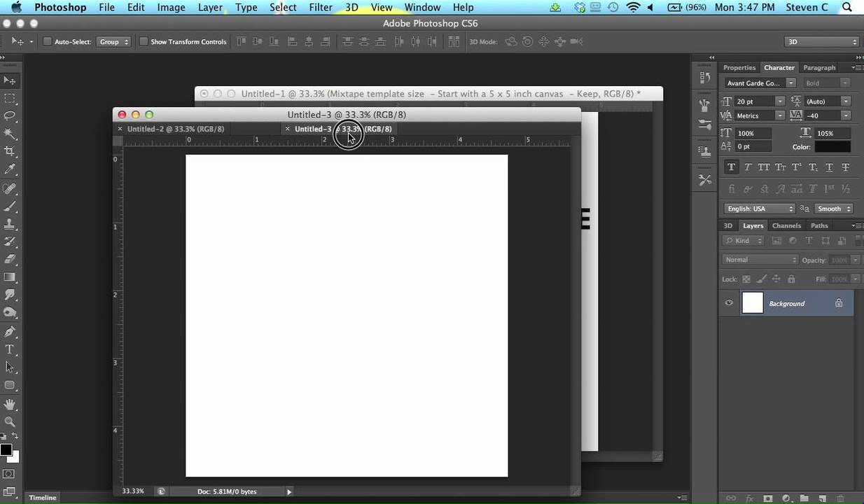
Task: Toggle Faux Italic text style
Action: tap(748, 167)
